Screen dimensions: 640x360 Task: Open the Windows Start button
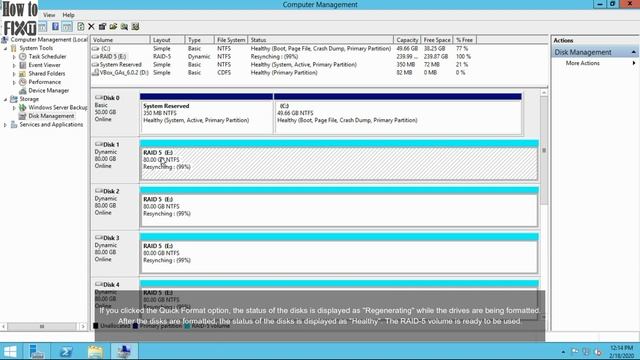pos(10,351)
